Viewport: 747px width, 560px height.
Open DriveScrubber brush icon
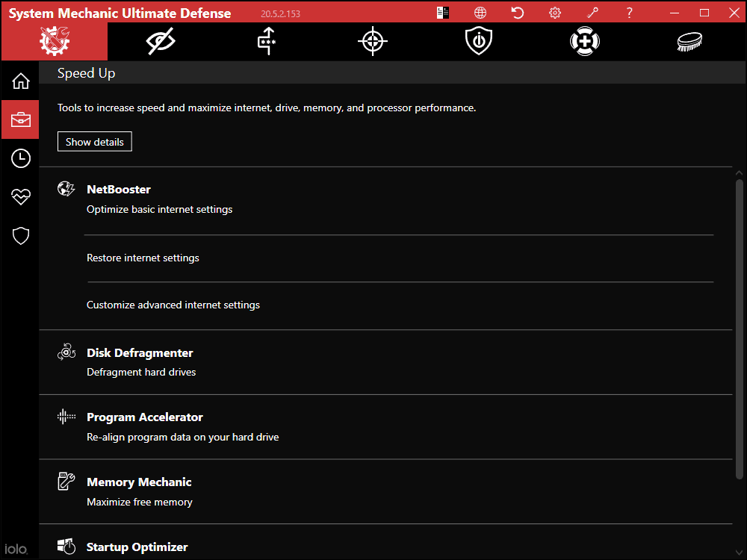pos(689,41)
